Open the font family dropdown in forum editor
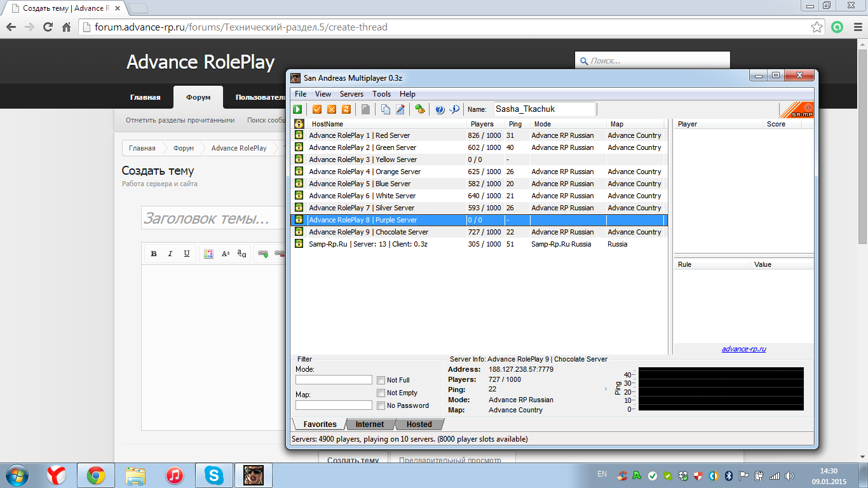This screenshot has width=868, height=488. point(242,254)
